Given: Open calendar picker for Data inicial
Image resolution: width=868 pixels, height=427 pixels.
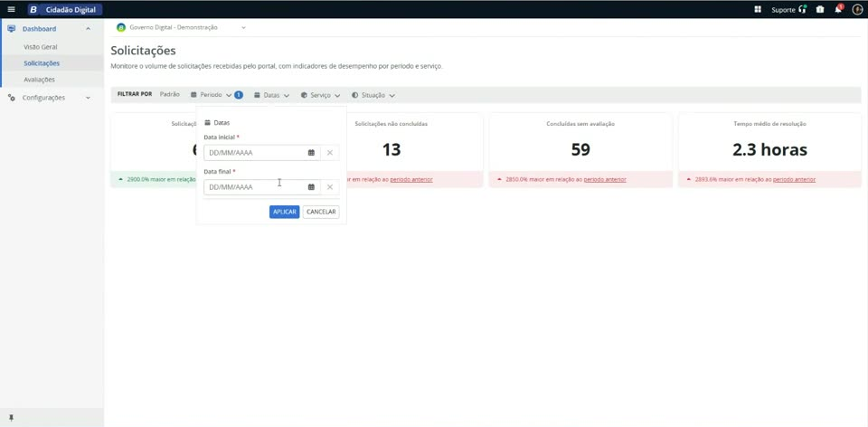Looking at the screenshot, I should [311, 153].
